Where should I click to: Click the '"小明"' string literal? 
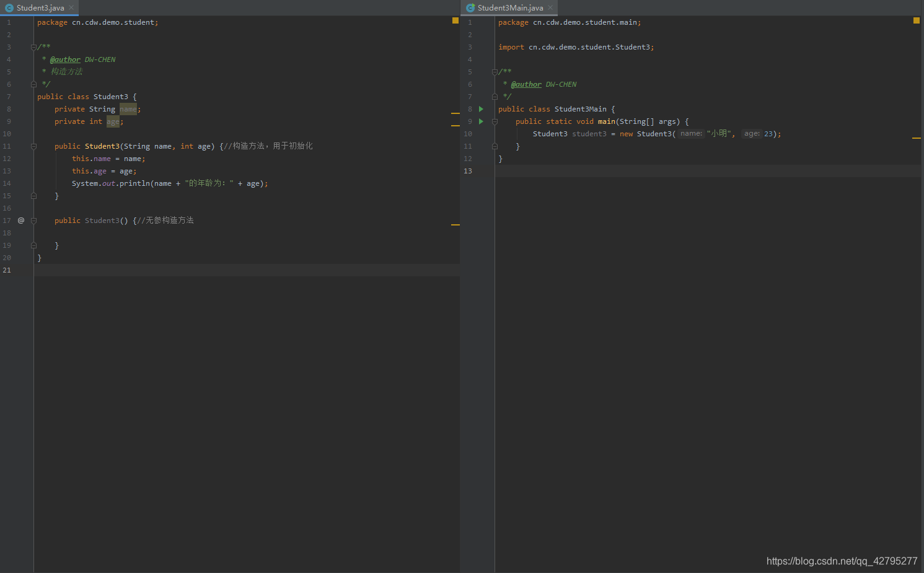pos(719,134)
